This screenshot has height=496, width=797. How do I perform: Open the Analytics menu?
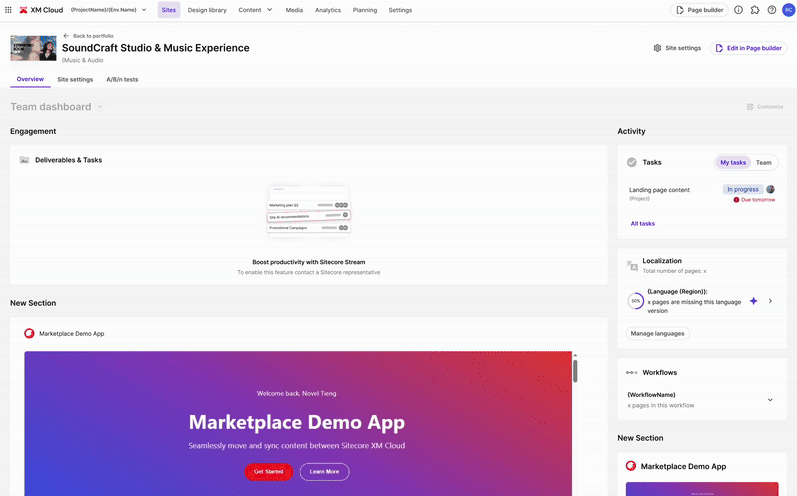(328, 10)
